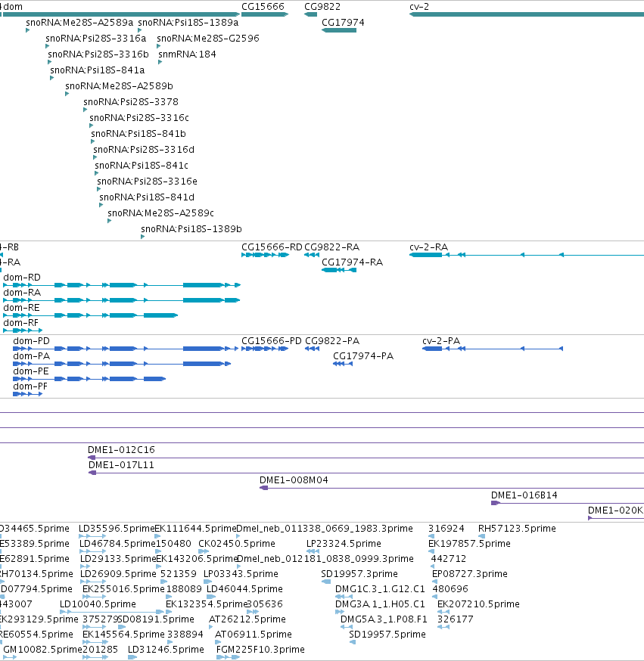Click the dom-PD coding sequence

click(126, 349)
